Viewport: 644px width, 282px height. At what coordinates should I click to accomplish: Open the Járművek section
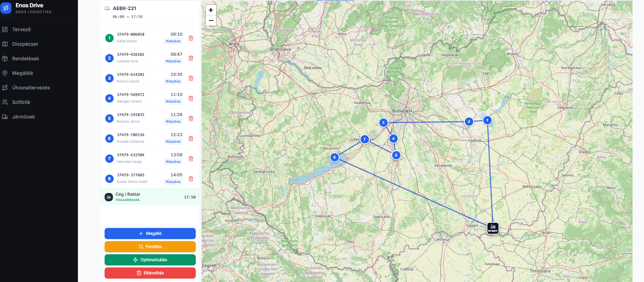(24, 117)
